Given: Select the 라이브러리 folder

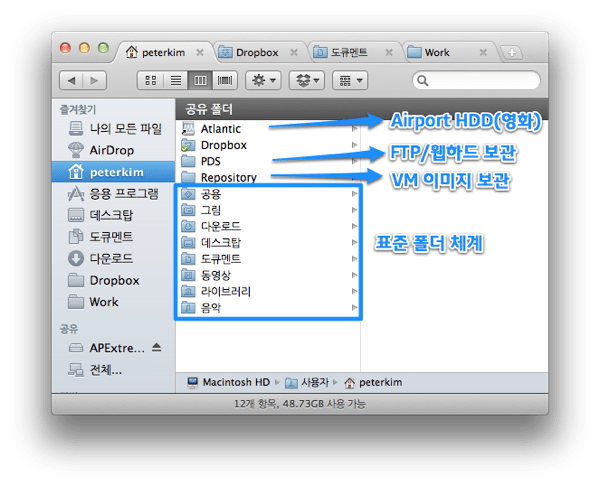Looking at the screenshot, I should [226, 292].
